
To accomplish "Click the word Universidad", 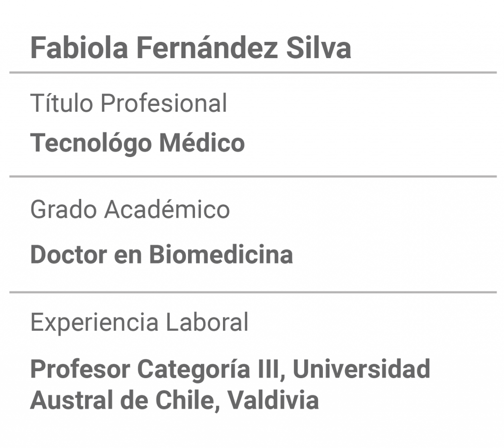I will coord(362,369).
